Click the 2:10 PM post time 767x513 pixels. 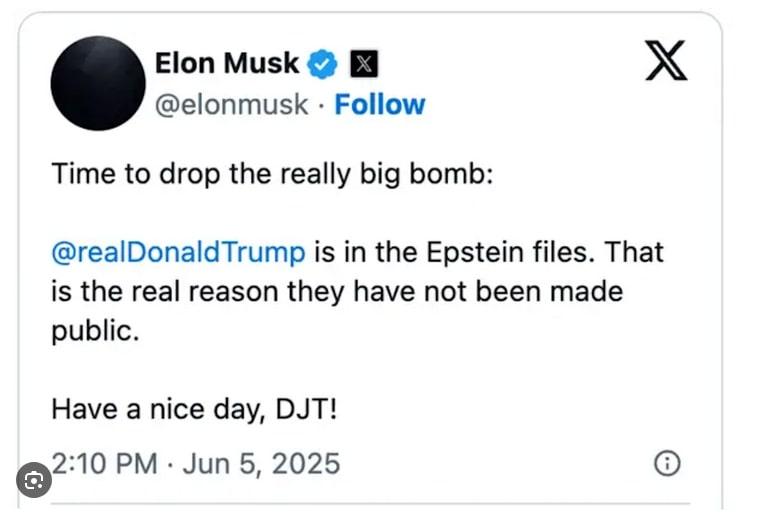pyautogui.click(x=104, y=463)
